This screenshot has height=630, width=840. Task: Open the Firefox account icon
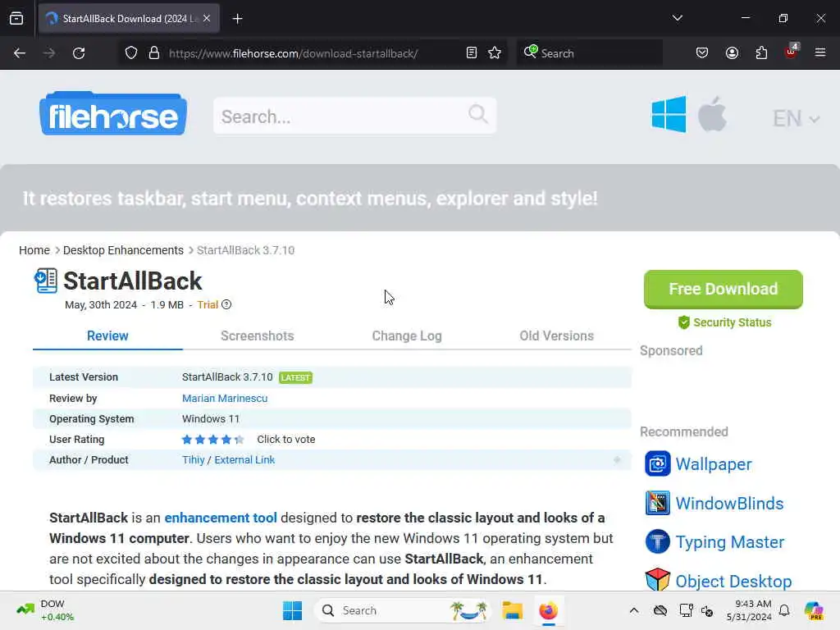[x=732, y=53]
